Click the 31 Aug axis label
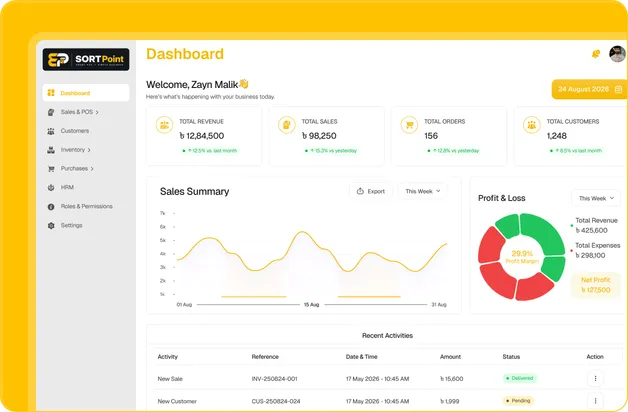This screenshot has height=412, width=628. [439, 305]
